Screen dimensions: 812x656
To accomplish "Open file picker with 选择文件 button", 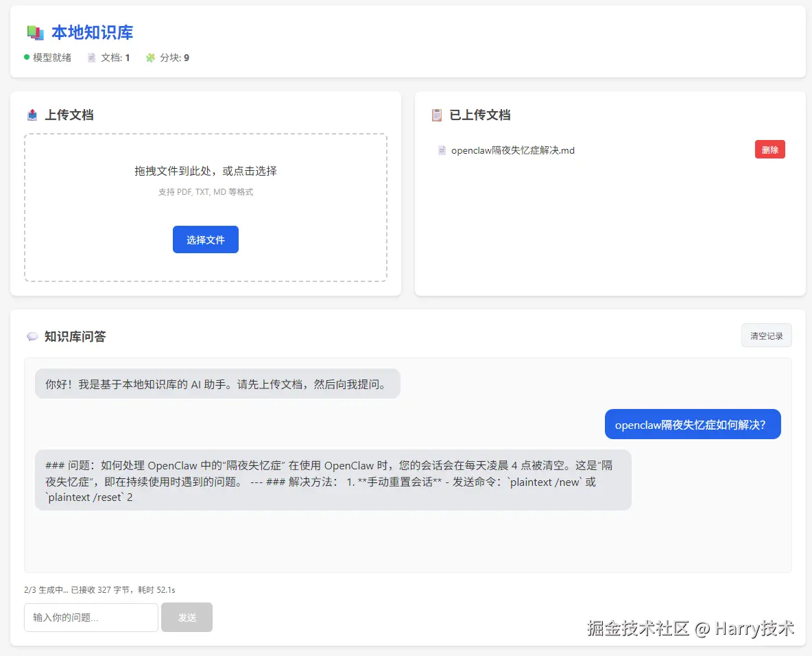I will coord(206,239).
